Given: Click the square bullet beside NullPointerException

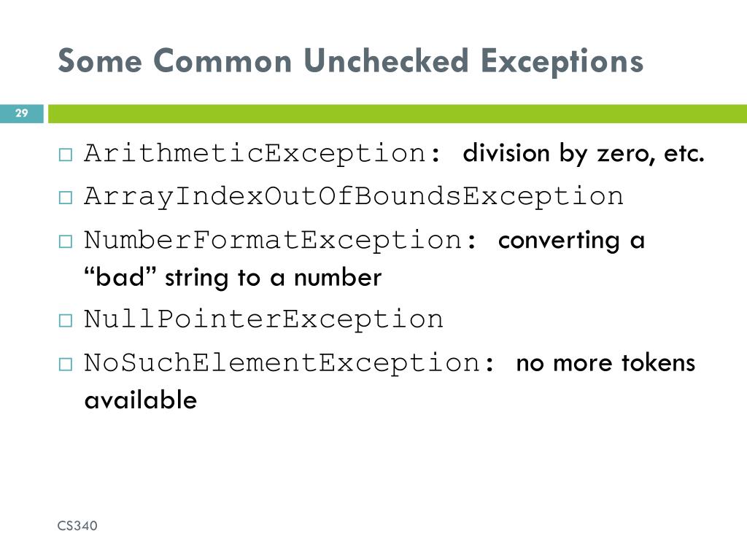Looking at the screenshot, I should point(66,321).
